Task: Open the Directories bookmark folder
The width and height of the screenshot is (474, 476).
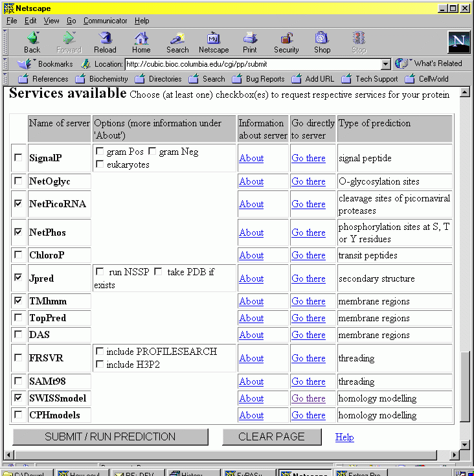Action: (158, 79)
